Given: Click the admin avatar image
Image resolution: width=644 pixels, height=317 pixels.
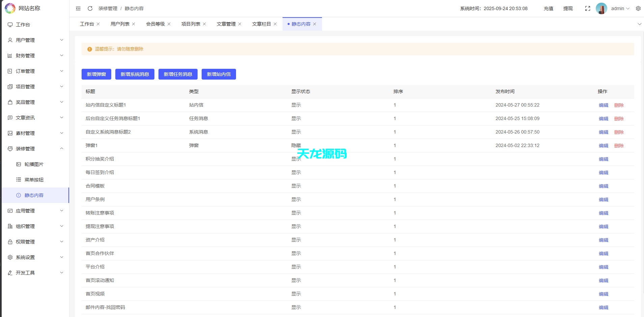Looking at the screenshot, I should (602, 8).
